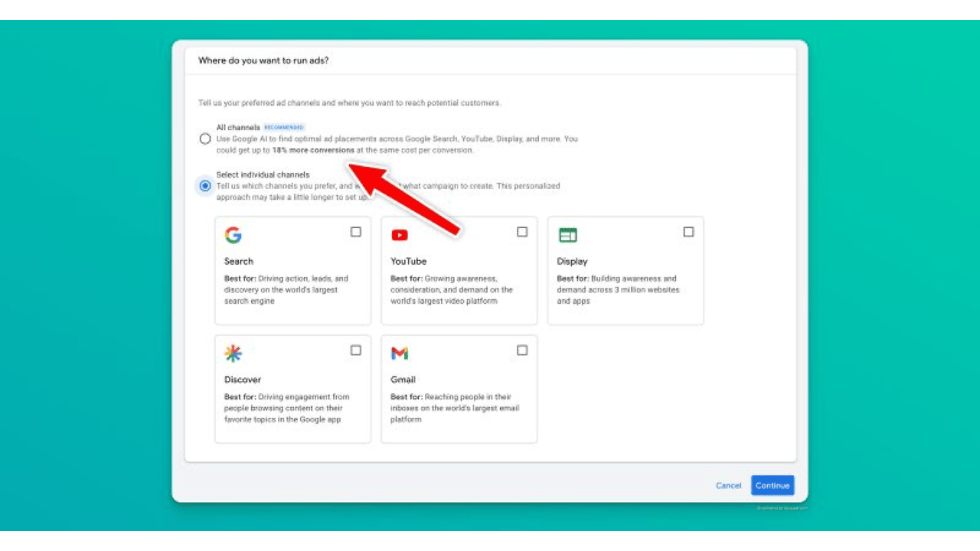
Task: Click the Search card title text
Action: tap(239, 262)
